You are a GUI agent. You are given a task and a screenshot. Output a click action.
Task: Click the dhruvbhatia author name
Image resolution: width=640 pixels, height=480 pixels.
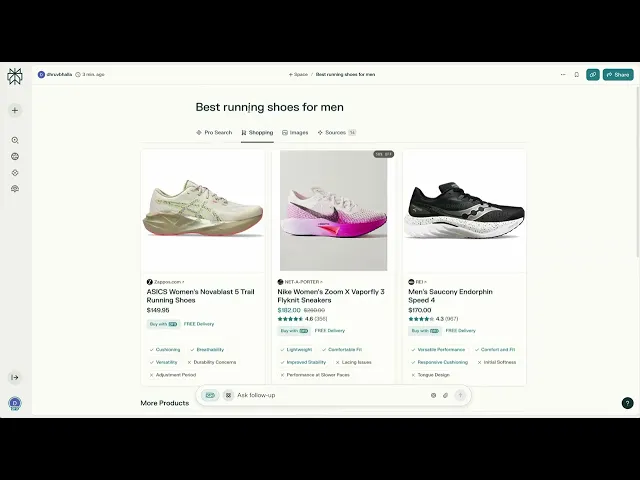pyautogui.click(x=59, y=75)
